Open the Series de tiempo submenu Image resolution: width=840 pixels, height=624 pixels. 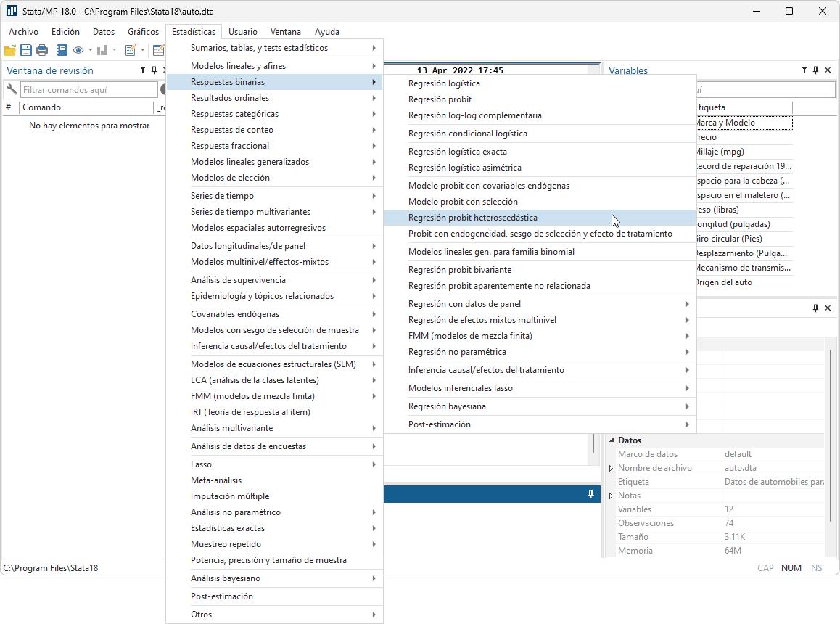(x=275, y=196)
